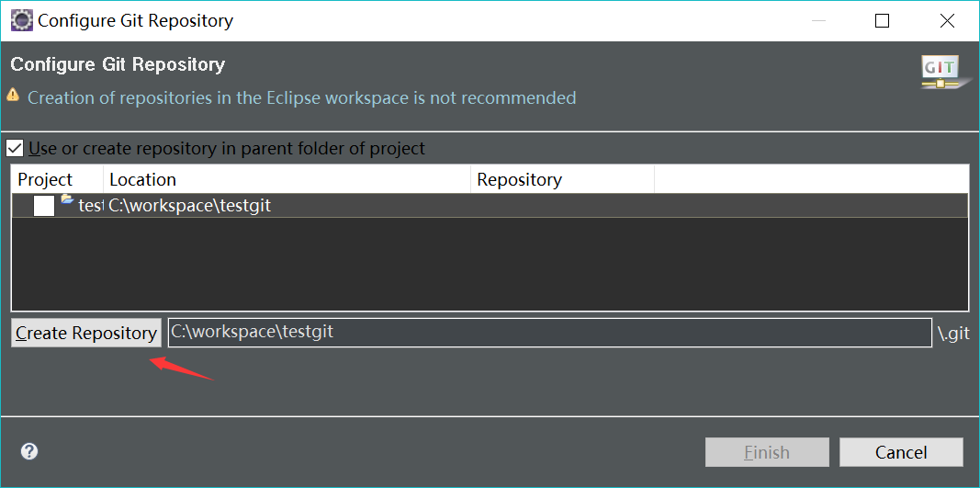Focus the repository path text field
This screenshot has width=980, height=488.
(549, 333)
